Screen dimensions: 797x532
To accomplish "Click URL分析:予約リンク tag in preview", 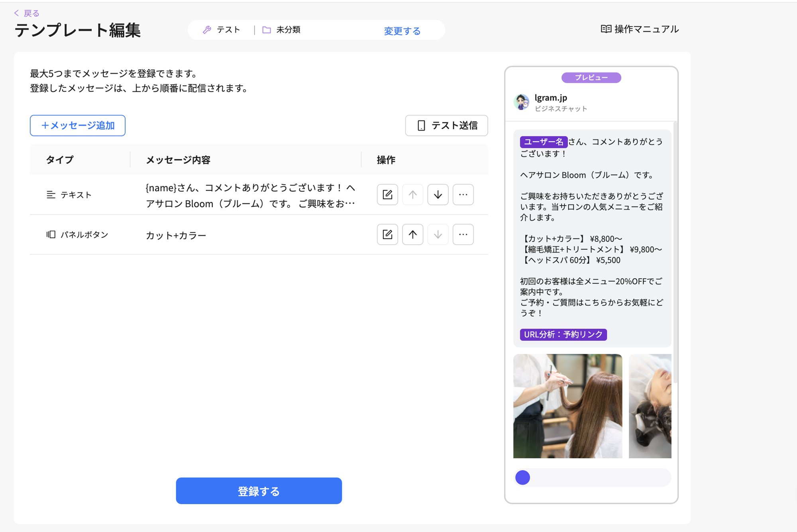I will [x=563, y=334].
